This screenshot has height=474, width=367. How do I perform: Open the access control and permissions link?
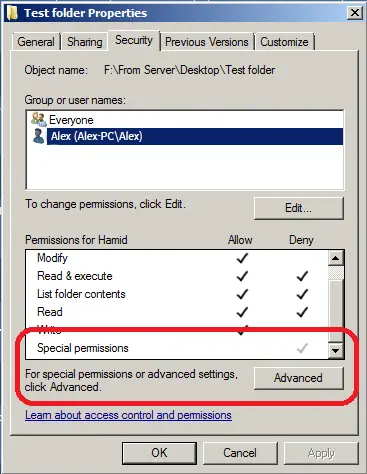click(128, 415)
